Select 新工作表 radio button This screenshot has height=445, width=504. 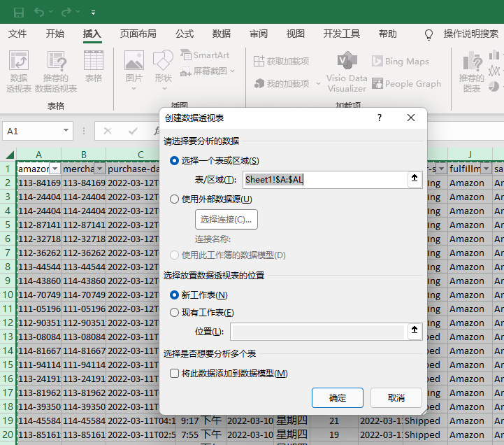pos(174,295)
